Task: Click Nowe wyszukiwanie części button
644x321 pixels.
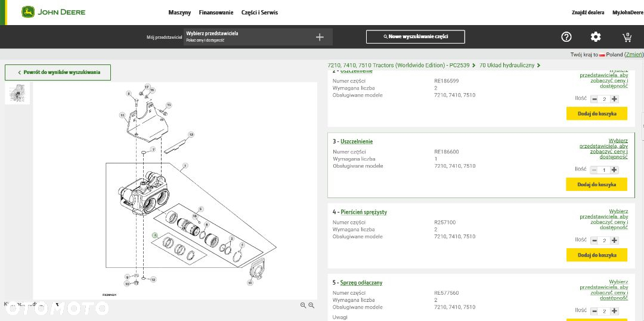Action: point(415,36)
